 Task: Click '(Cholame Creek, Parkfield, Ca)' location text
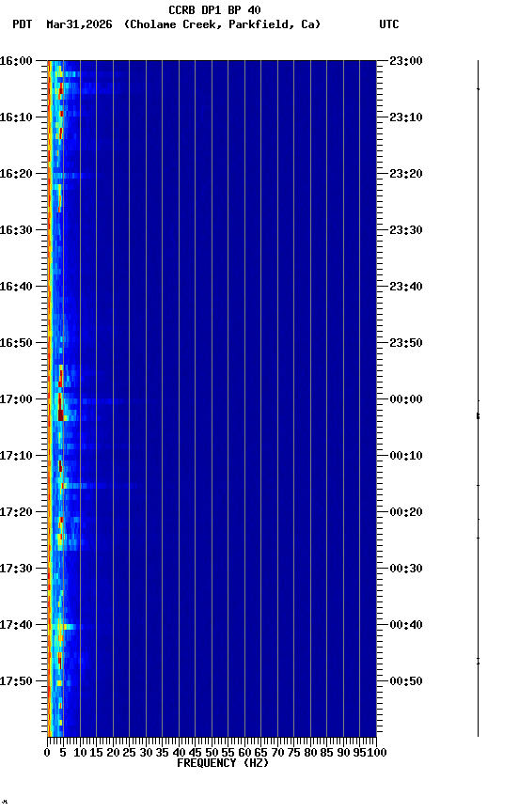tap(222, 24)
